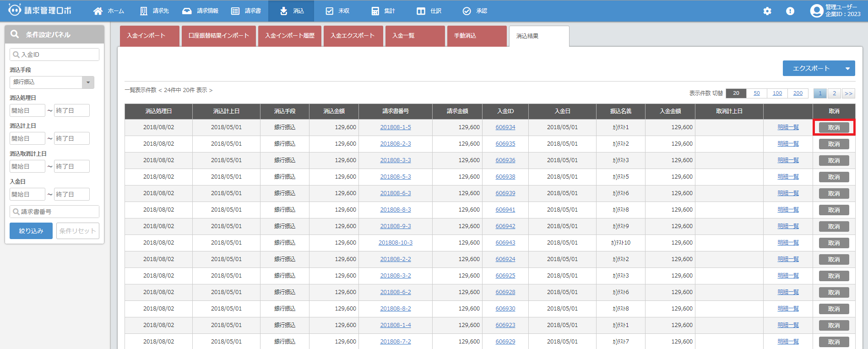Switch display count to 50
Image resolution: width=868 pixels, height=349 pixels.
pos(756,93)
